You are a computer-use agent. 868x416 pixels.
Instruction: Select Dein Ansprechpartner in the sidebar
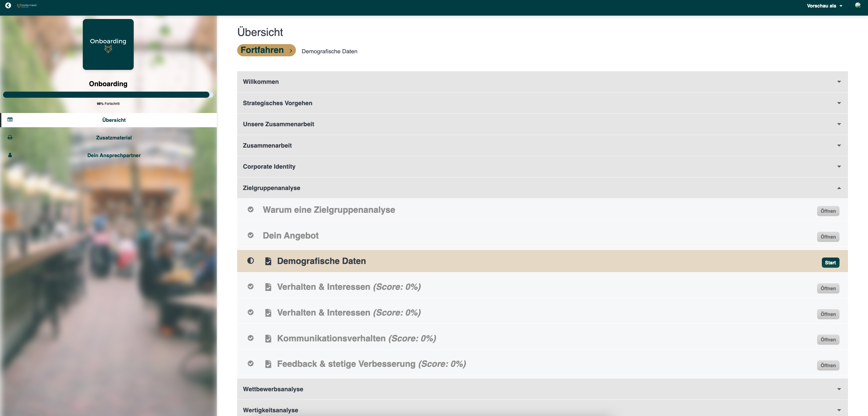point(114,155)
